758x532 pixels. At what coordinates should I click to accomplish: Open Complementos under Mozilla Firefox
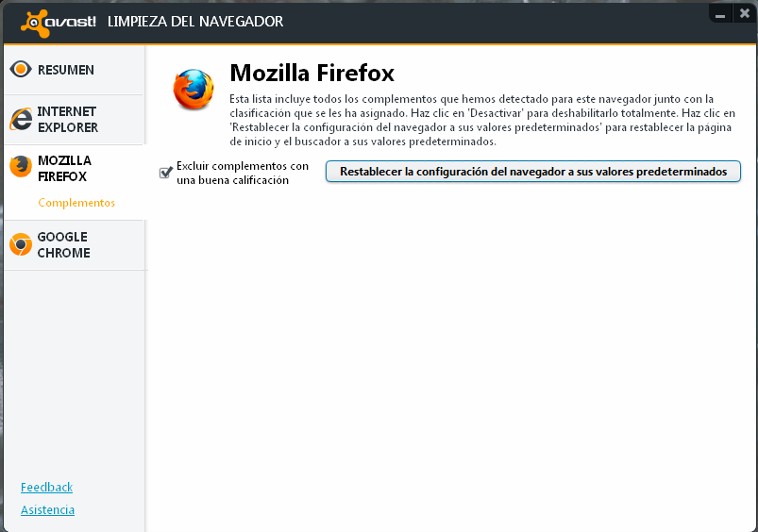[x=76, y=203]
